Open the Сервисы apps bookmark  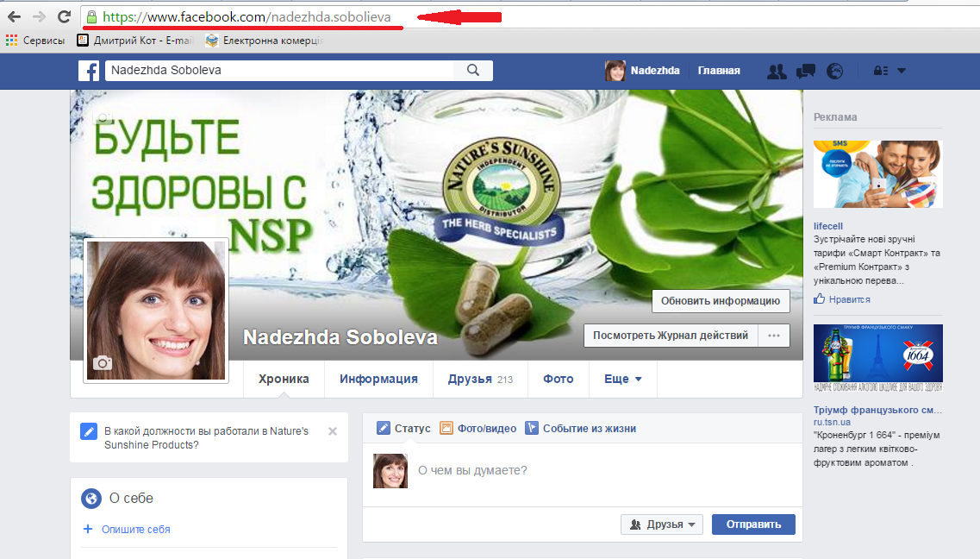click(x=35, y=41)
